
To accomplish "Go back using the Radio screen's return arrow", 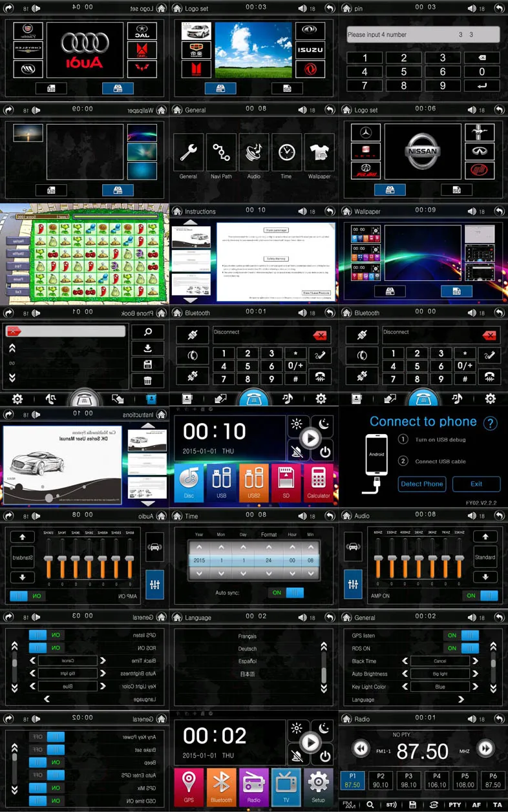I will pos(499,718).
